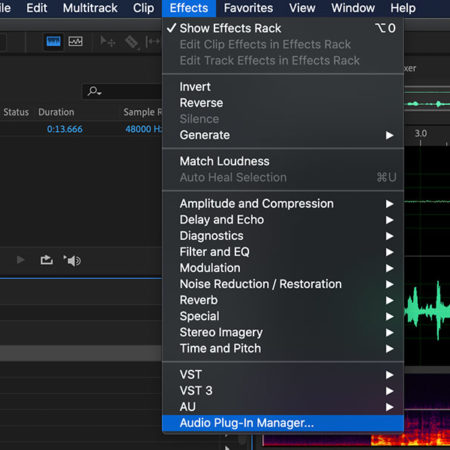
Task: Open the Edit menu
Action: 37,8
